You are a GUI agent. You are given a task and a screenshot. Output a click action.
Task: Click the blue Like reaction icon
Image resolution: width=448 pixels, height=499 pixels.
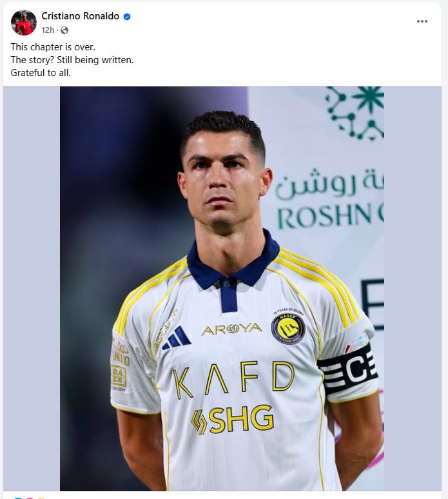point(18,498)
